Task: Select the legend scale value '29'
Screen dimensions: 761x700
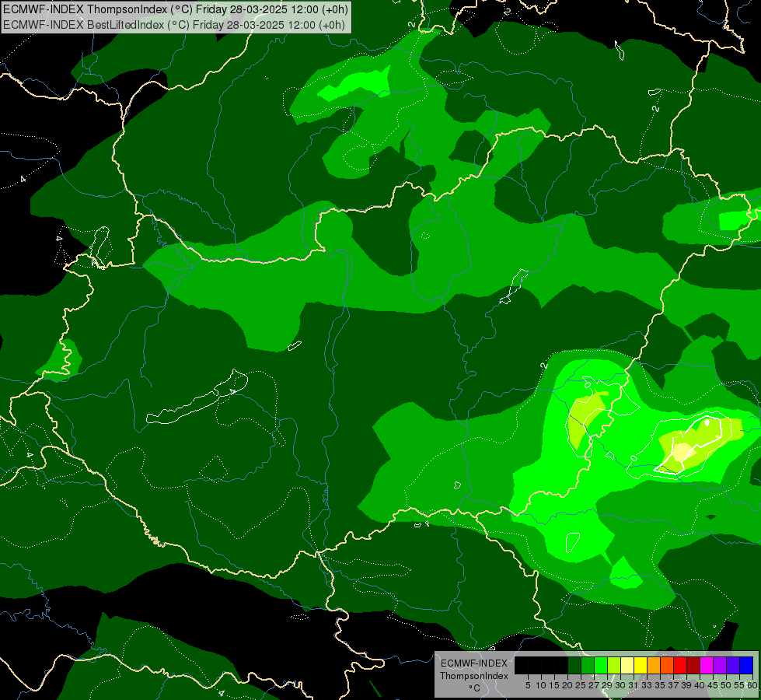Action: [607, 685]
